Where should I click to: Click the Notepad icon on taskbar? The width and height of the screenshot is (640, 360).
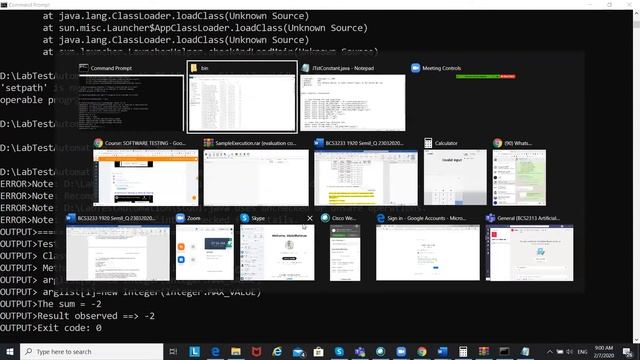[525, 351]
